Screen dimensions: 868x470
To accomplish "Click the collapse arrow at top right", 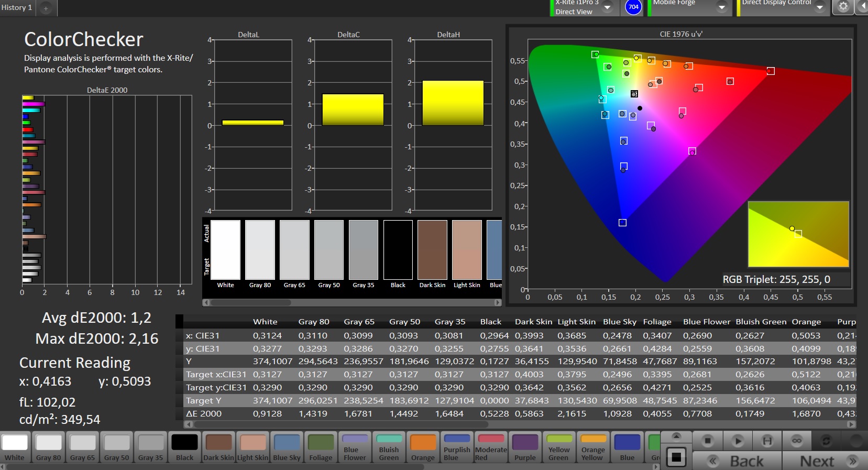I will (862, 7).
